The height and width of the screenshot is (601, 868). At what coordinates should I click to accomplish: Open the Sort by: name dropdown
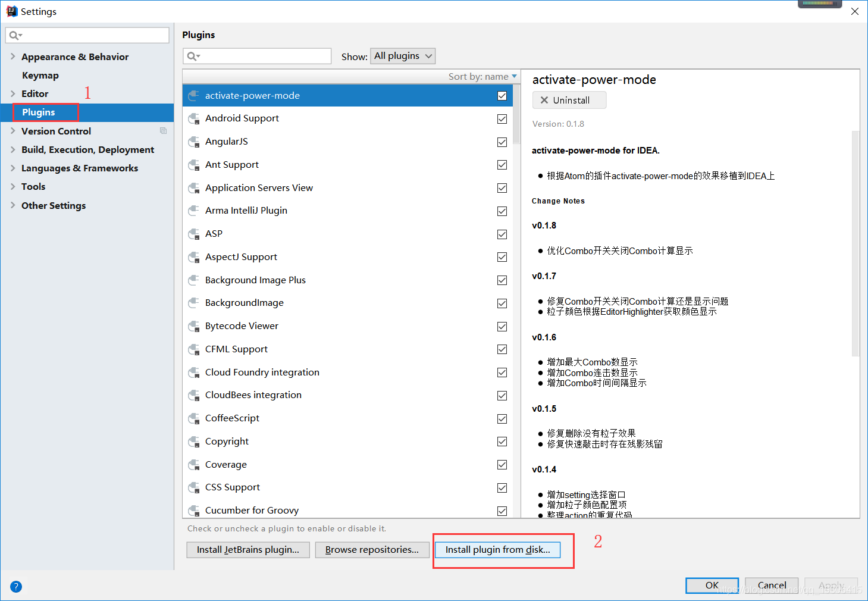[x=482, y=76]
